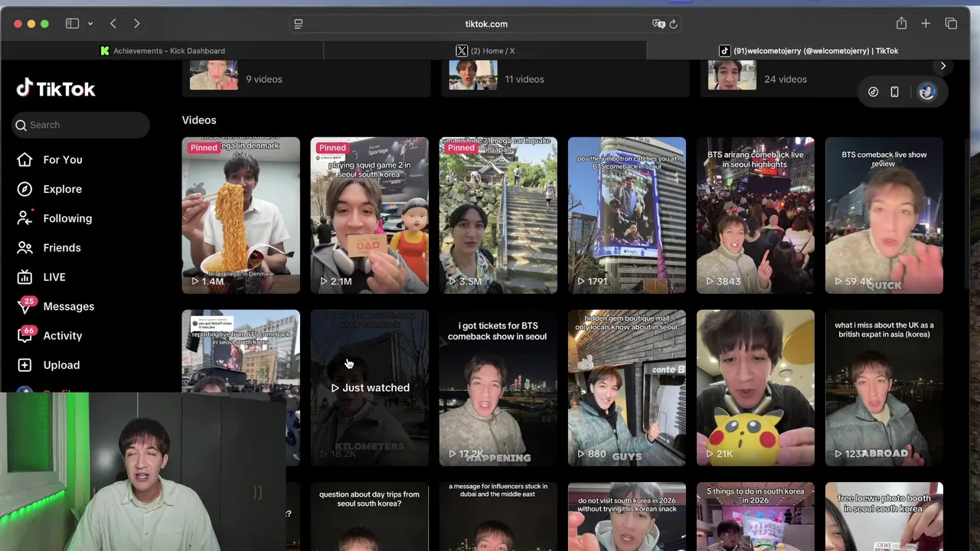Open BTS arirang comeback live highlights video
Image resolution: width=980 pixels, height=551 pixels.
756,215
